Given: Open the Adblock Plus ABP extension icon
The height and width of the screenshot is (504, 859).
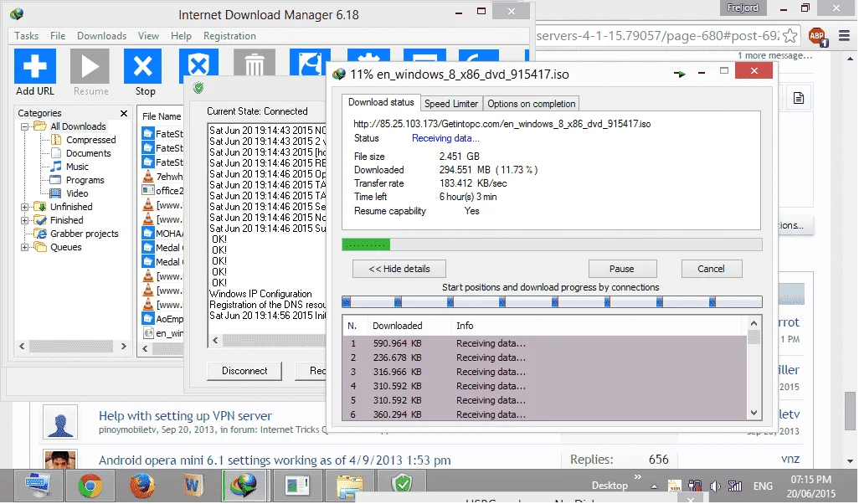Looking at the screenshot, I should [817, 36].
